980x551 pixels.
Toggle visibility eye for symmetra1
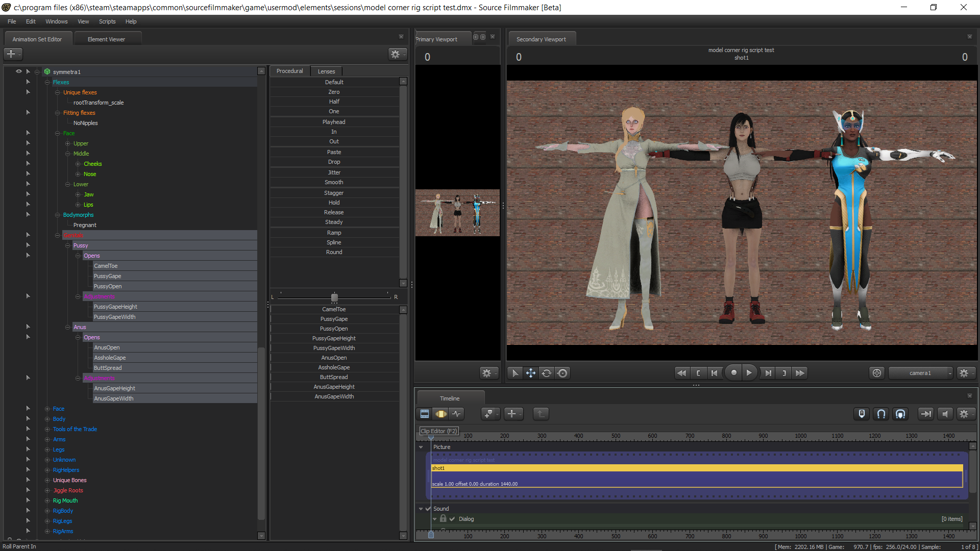[x=19, y=71]
